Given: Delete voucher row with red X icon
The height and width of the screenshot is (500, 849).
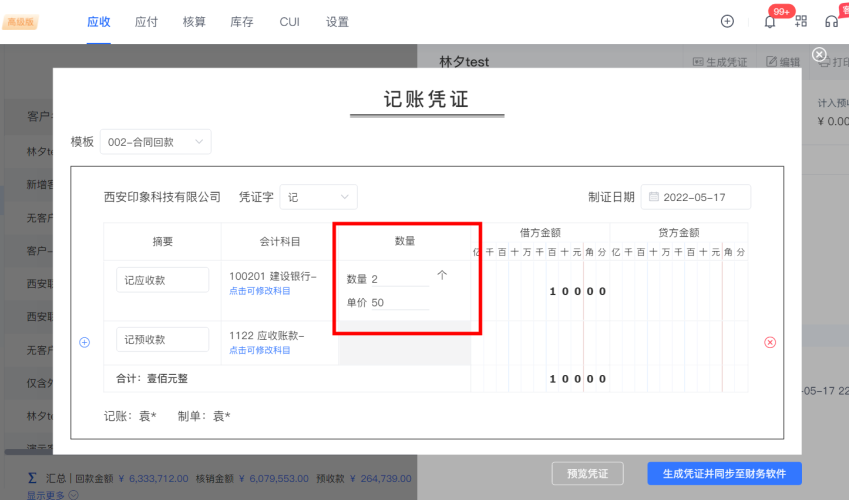Looking at the screenshot, I should [x=770, y=342].
